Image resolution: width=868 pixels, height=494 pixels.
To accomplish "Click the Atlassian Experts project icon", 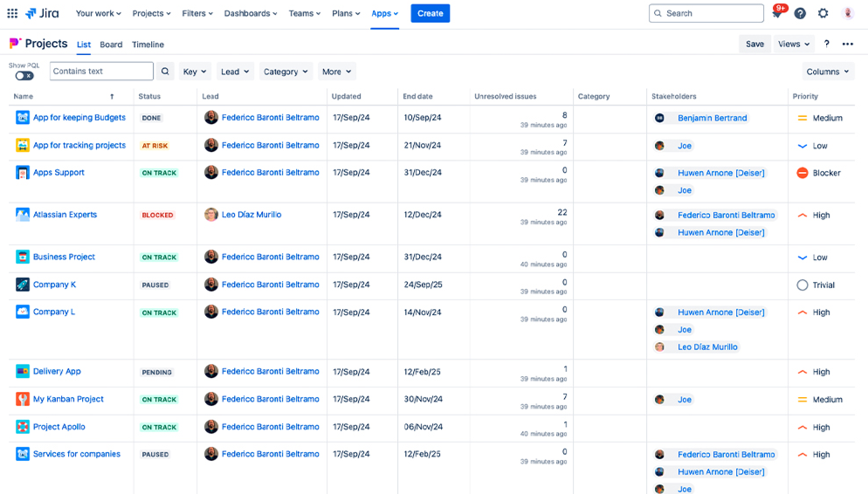I will click(23, 215).
